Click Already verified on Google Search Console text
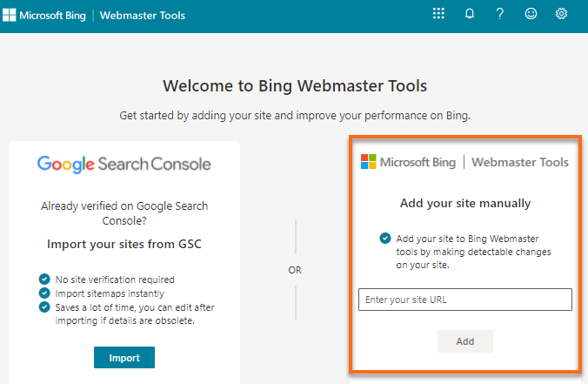This screenshot has width=588, height=384. tap(124, 212)
